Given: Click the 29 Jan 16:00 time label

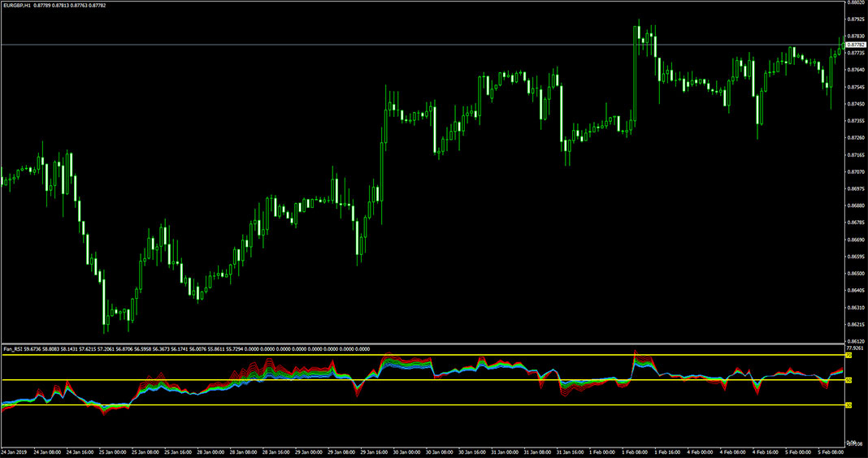Looking at the screenshot, I should click(373, 452).
